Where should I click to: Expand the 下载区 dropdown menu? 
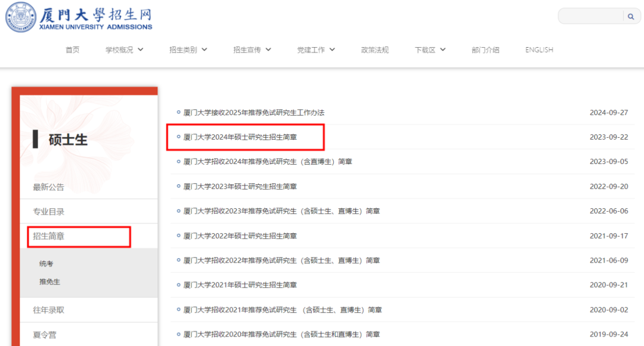click(x=430, y=50)
